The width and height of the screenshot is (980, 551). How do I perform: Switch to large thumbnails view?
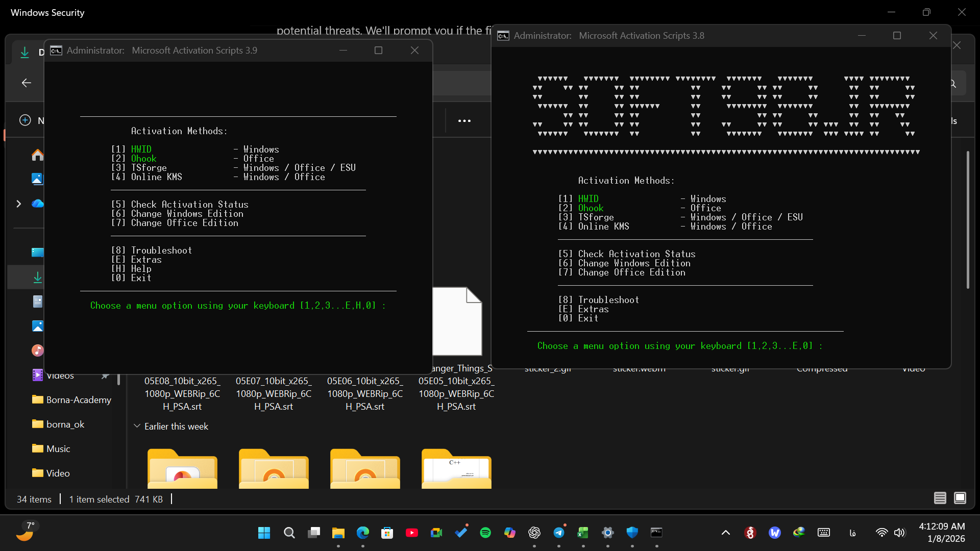click(960, 498)
